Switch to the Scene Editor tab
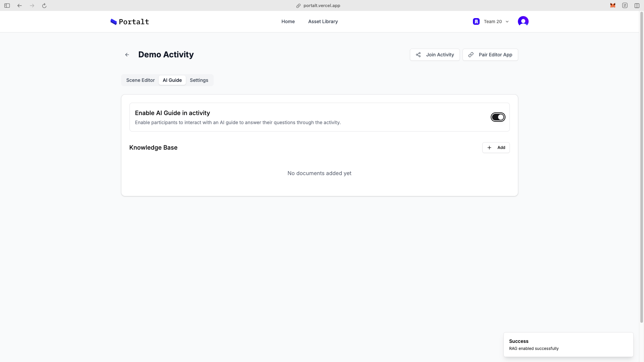 (140, 80)
